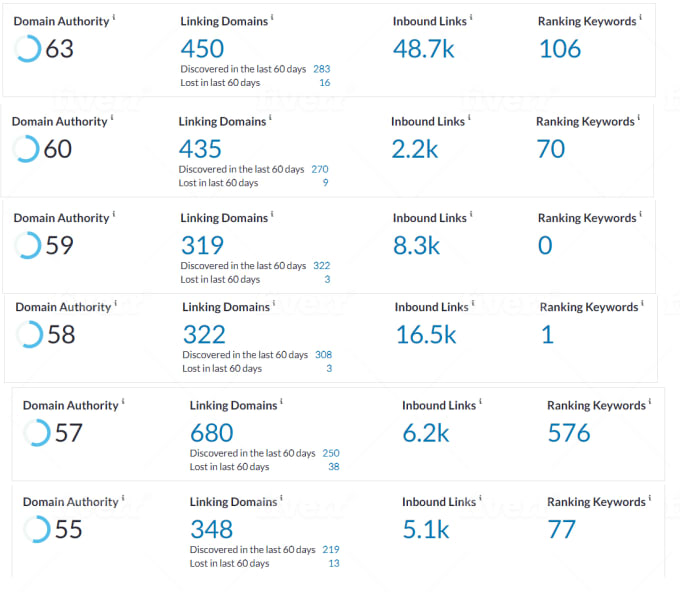Click info icon next to Linking Domains 348
The image size is (680, 592).
pos(281,499)
